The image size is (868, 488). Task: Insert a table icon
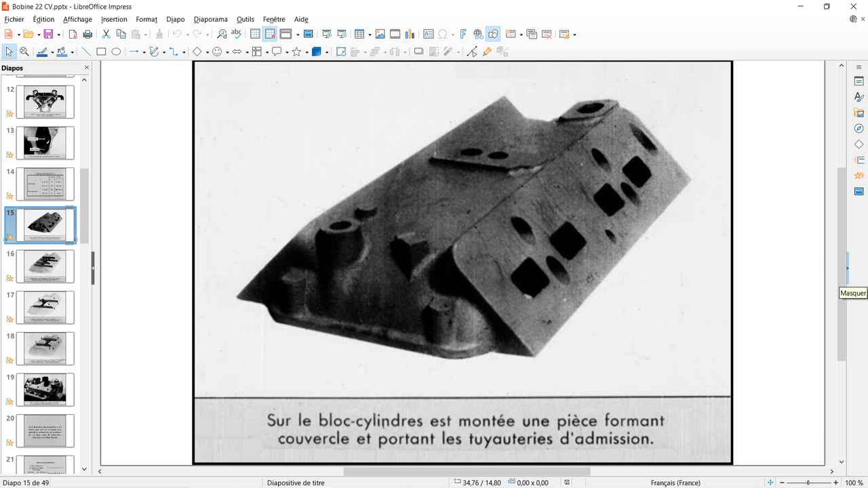click(359, 34)
